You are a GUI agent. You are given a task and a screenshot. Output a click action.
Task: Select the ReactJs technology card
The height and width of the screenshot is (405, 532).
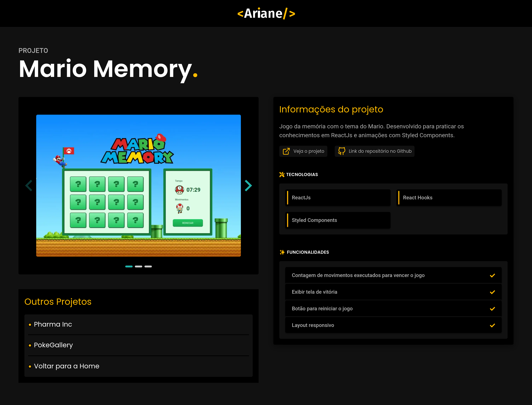point(338,198)
